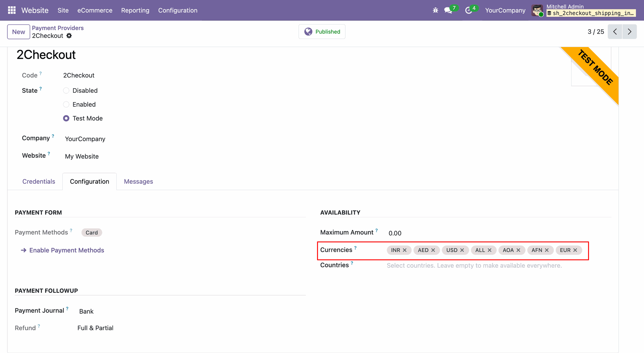Click Countries help question mark
The image size is (644, 353).
[352, 263]
